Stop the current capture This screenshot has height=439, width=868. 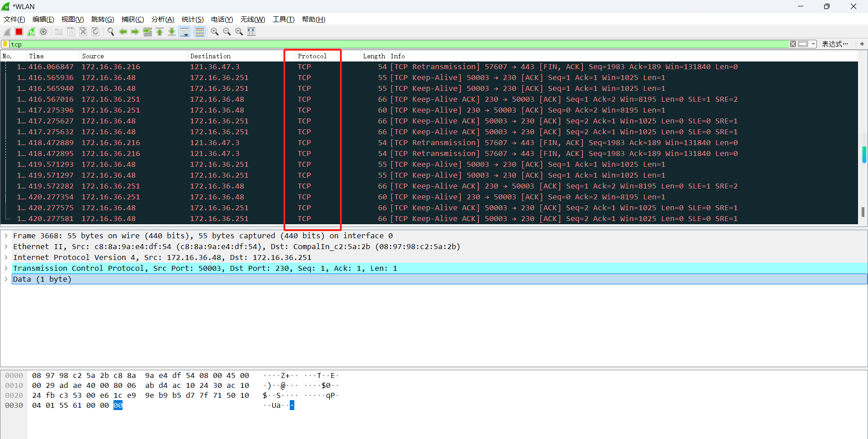tap(19, 32)
